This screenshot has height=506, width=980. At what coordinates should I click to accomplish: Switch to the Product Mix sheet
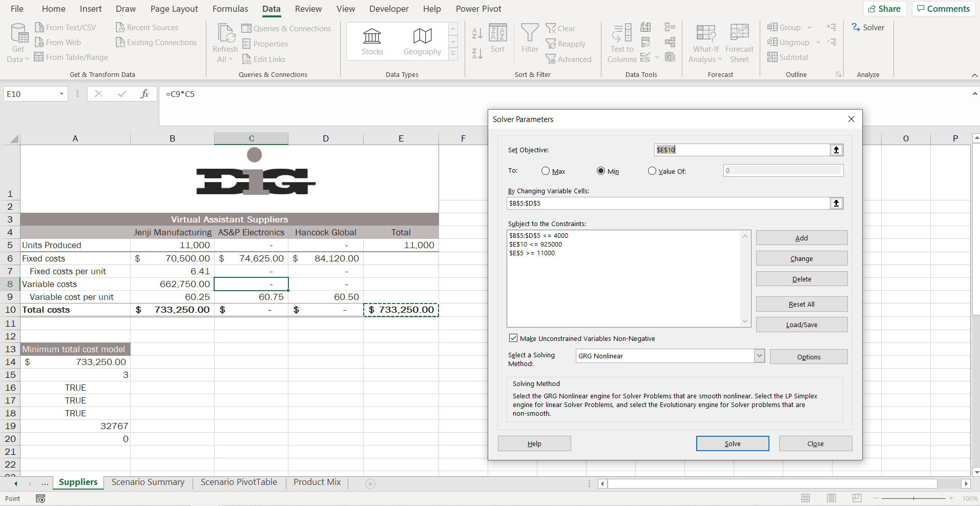(317, 482)
